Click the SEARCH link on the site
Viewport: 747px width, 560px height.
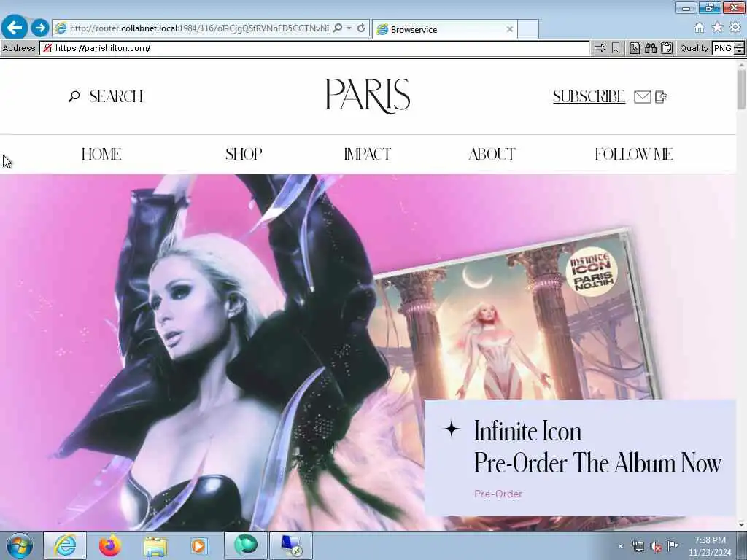coord(116,97)
